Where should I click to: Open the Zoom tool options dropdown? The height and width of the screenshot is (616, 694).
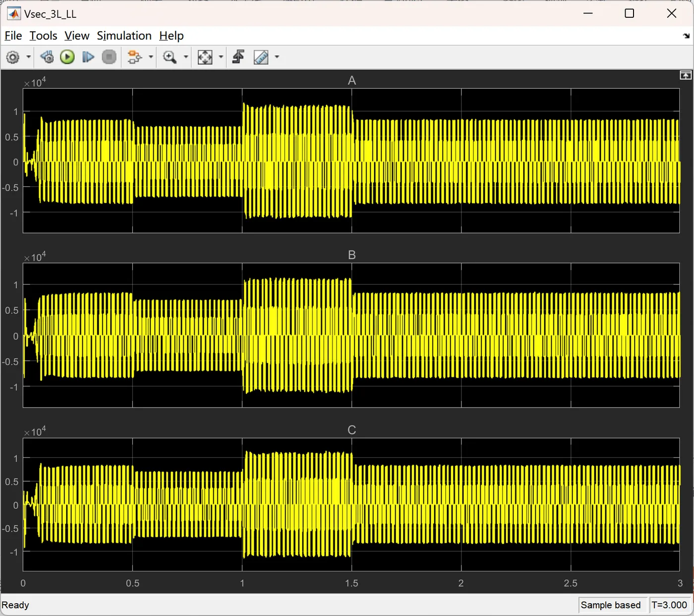click(186, 57)
